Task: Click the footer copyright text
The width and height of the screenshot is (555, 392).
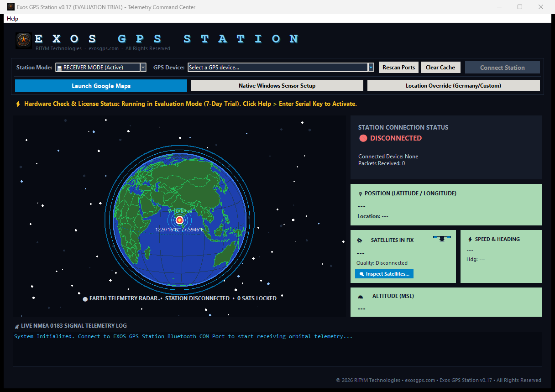Action: (x=439, y=380)
